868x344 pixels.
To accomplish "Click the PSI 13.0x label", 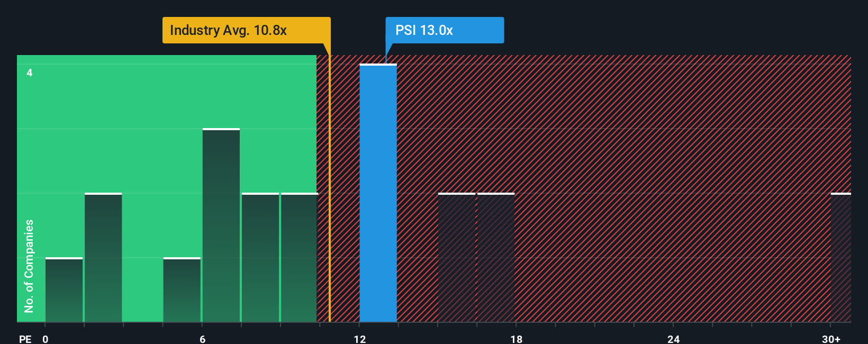I will (x=445, y=30).
